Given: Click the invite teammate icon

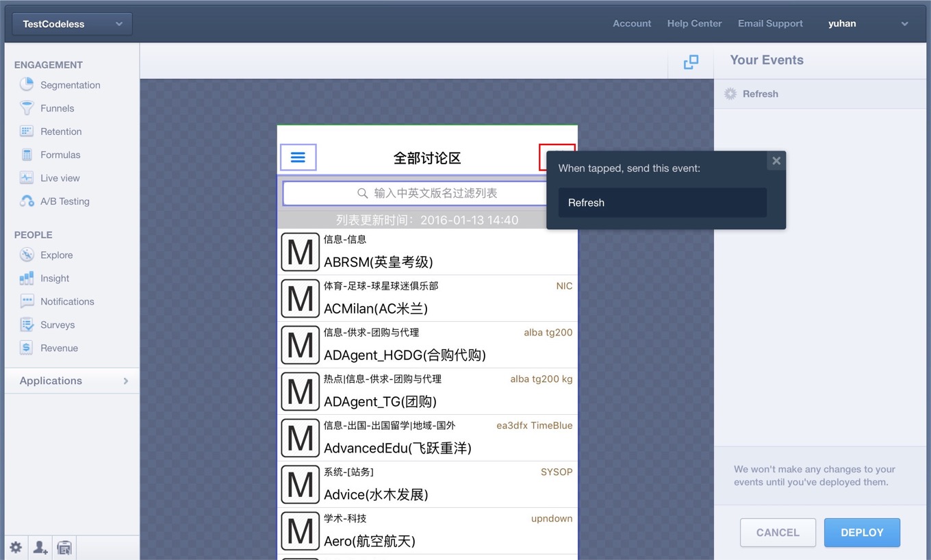Looking at the screenshot, I should tap(40, 548).
